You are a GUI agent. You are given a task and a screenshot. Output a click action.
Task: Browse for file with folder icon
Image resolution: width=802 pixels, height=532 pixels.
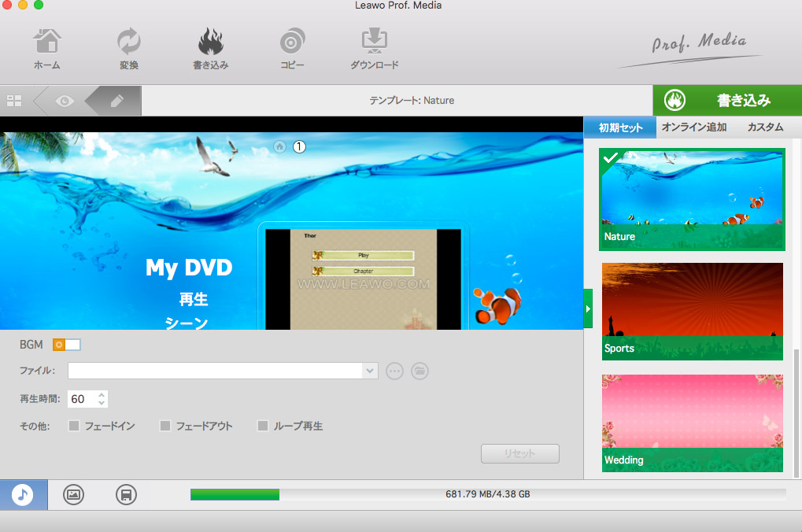tap(420, 371)
